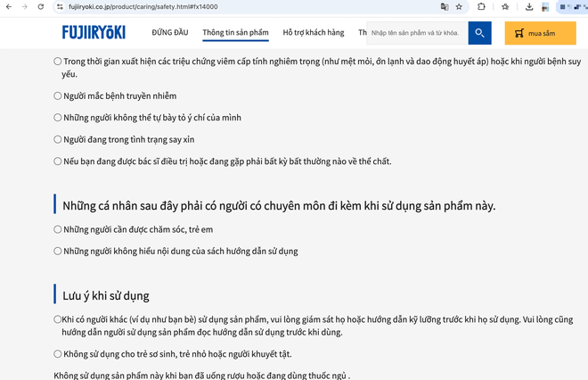The height and width of the screenshot is (380, 588).
Task: Open the ĐỨNG ĐẦU menu item
Action: [x=170, y=33]
